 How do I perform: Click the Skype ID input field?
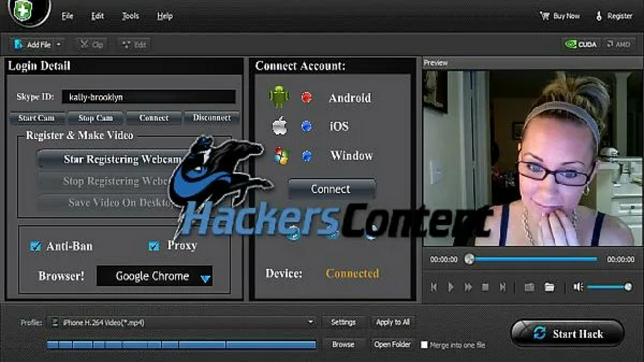(x=149, y=97)
